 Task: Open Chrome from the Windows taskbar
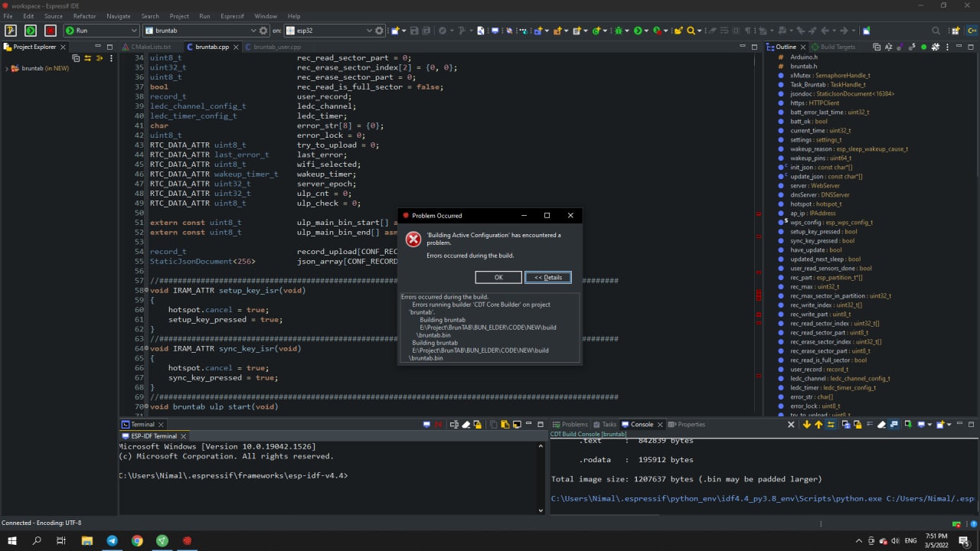(x=137, y=540)
